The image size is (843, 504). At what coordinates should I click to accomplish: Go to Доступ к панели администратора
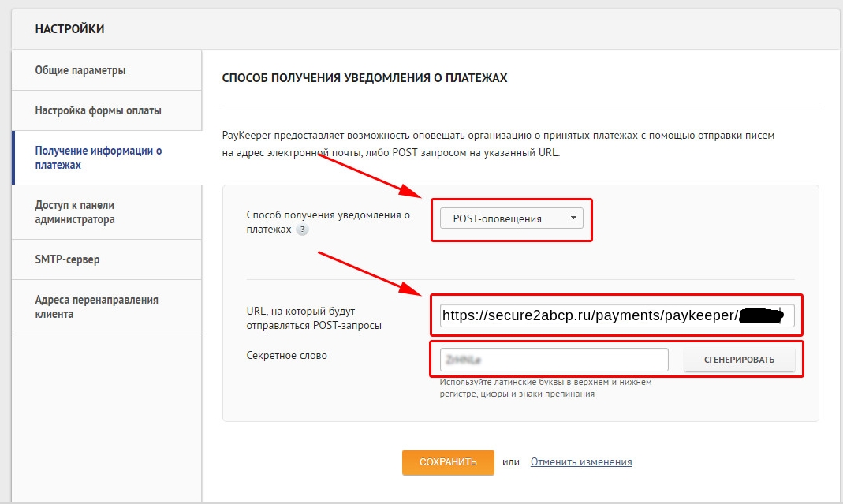75,212
